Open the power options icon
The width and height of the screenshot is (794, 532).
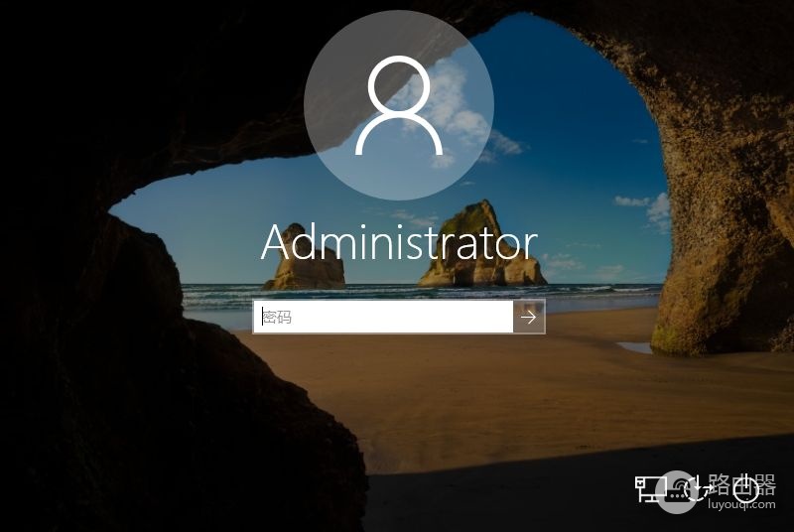[747, 489]
